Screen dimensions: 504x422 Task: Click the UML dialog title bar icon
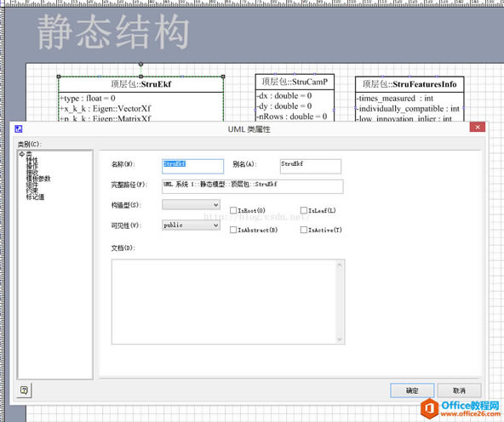click(x=19, y=129)
